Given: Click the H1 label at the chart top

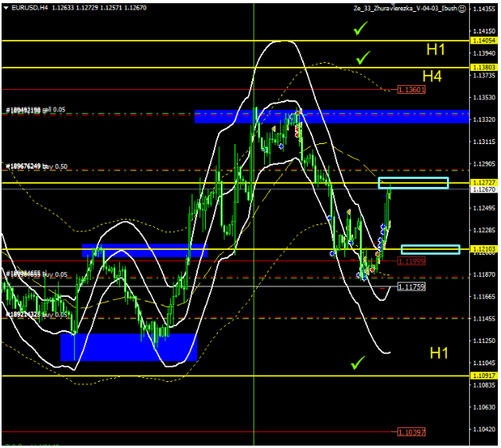Looking at the screenshot, I should [436, 49].
